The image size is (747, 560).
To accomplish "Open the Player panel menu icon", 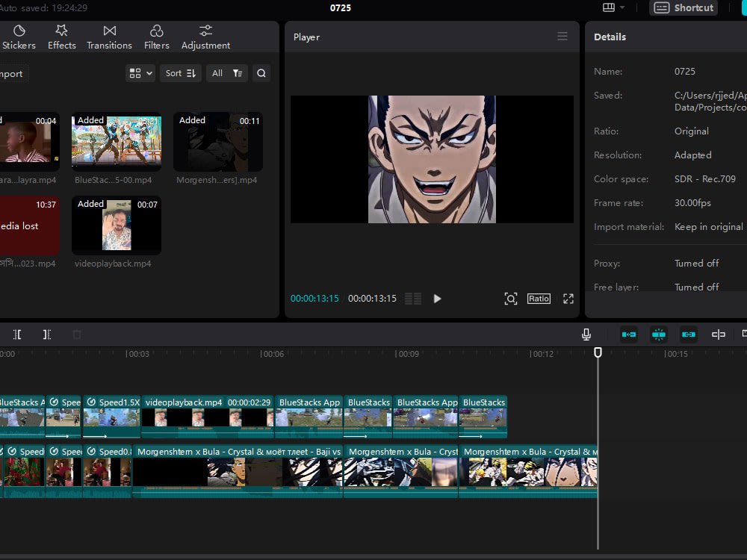I will tap(562, 37).
